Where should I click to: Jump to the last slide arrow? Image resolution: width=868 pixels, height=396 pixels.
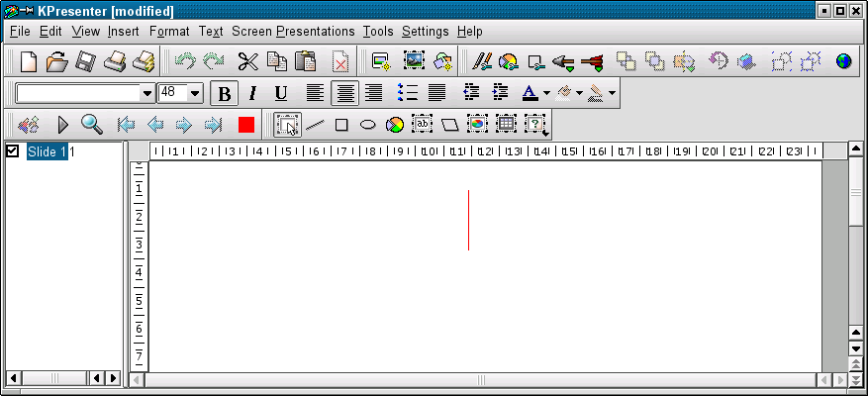point(213,125)
